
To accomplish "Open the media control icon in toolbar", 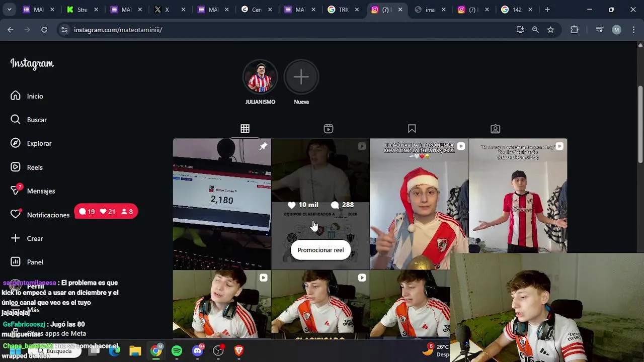I will 599,30.
